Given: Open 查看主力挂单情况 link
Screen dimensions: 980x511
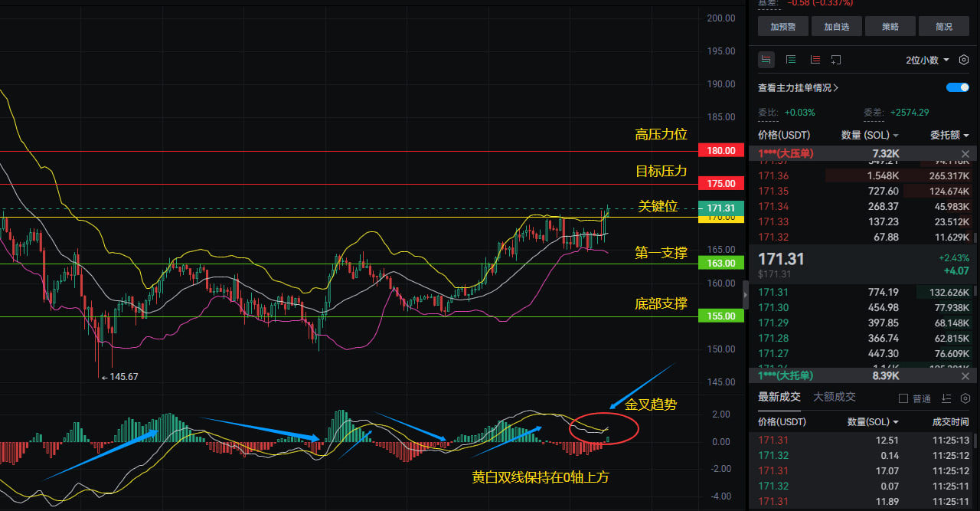Looking at the screenshot, I should [798, 88].
